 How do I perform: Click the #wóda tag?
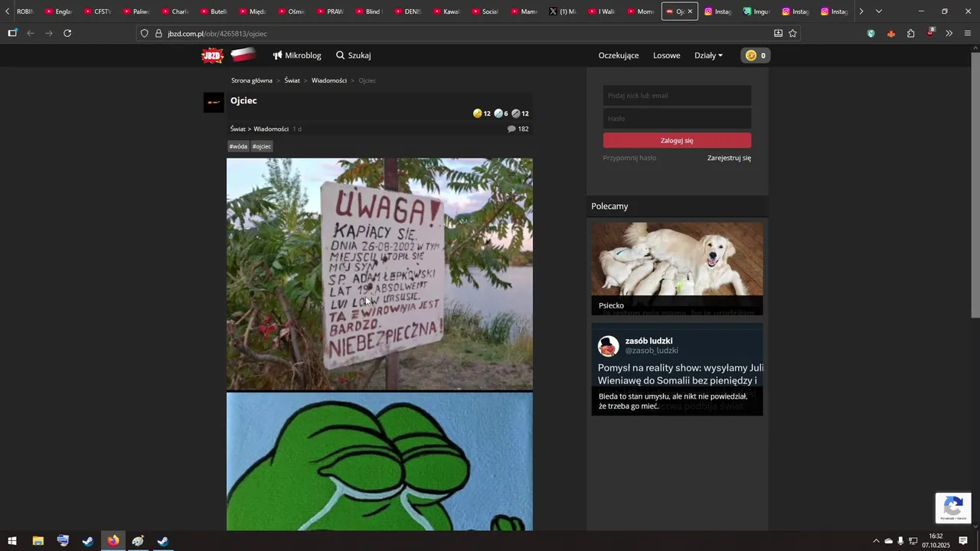point(239,146)
